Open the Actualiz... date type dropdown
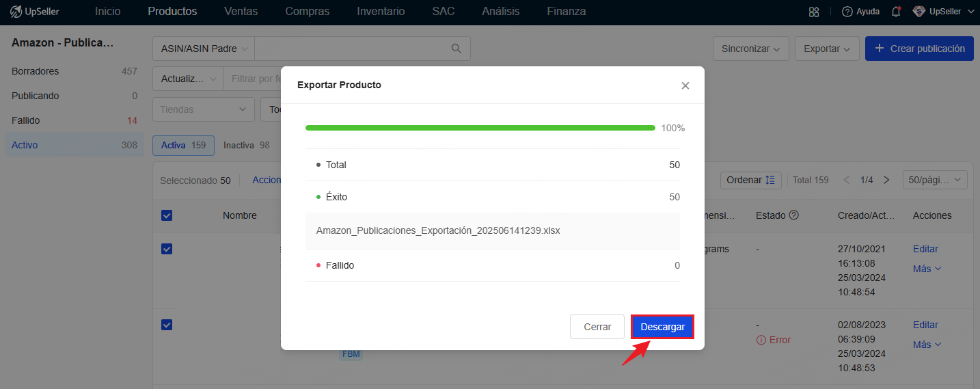This screenshot has width=980, height=389. coord(188,79)
